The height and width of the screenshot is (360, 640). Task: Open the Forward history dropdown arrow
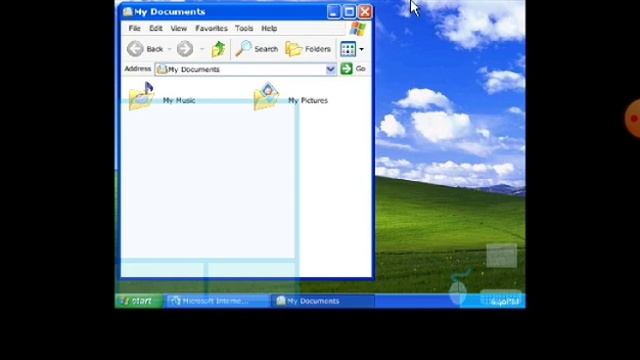(x=202, y=49)
